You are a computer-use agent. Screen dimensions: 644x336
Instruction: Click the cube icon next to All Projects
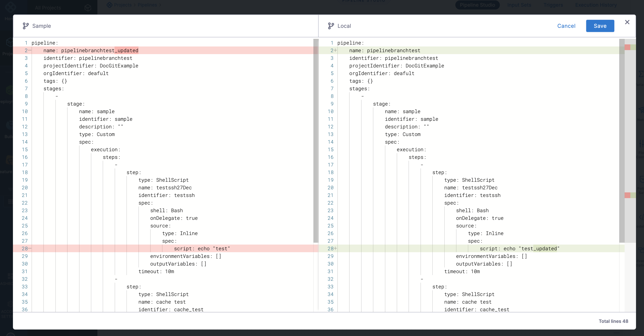88,8
